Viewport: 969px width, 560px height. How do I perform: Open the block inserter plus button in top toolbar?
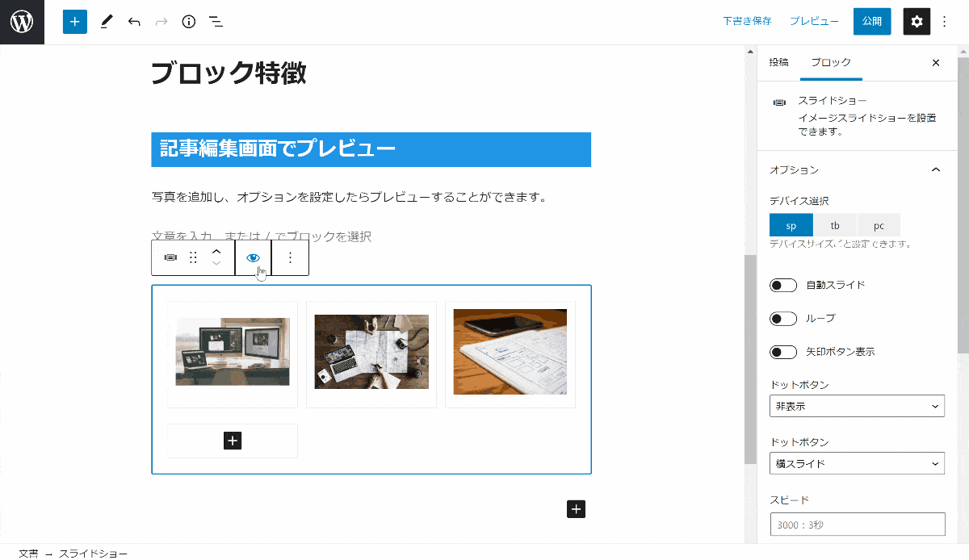(74, 22)
